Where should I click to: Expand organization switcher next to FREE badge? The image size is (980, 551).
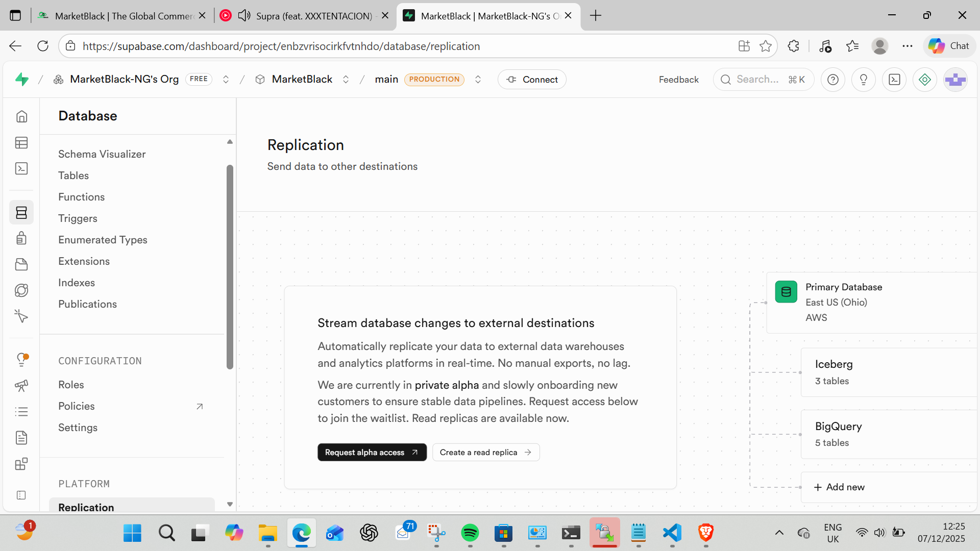(x=226, y=80)
